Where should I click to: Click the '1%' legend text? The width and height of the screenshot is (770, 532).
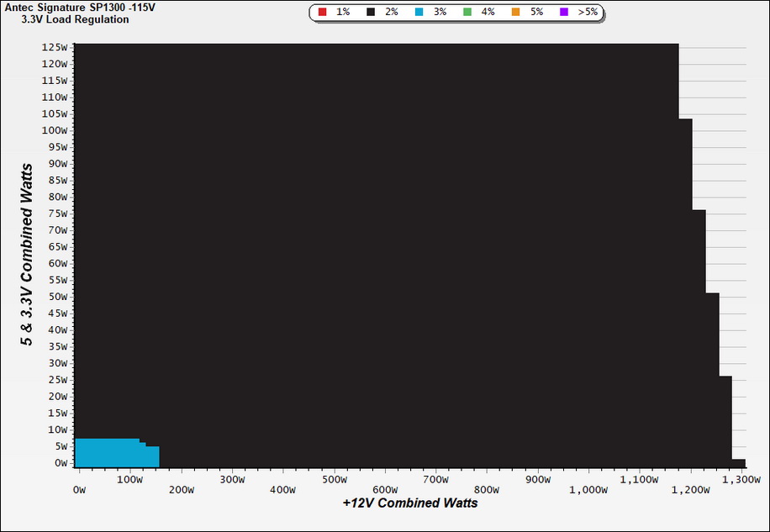pos(343,13)
